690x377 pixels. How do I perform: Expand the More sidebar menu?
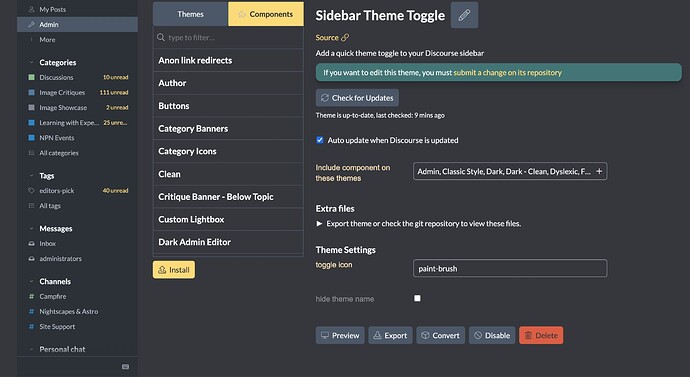[47, 40]
